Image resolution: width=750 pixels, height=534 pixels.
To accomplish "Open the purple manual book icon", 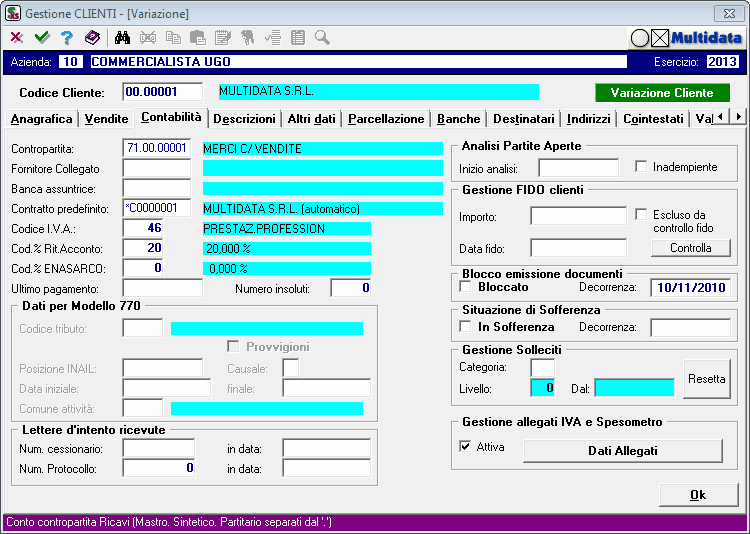I will click(x=92, y=37).
